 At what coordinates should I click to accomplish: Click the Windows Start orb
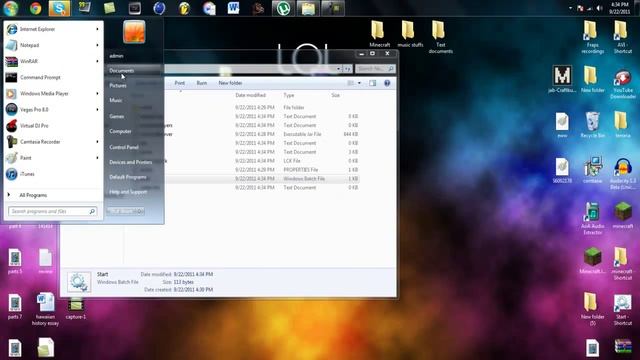point(11,8)
